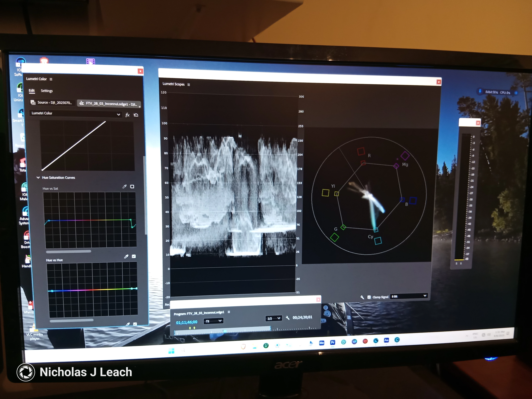Click the fx bypass icon
The width and height of the screenshot is (532, 399).
pos(127,115)
